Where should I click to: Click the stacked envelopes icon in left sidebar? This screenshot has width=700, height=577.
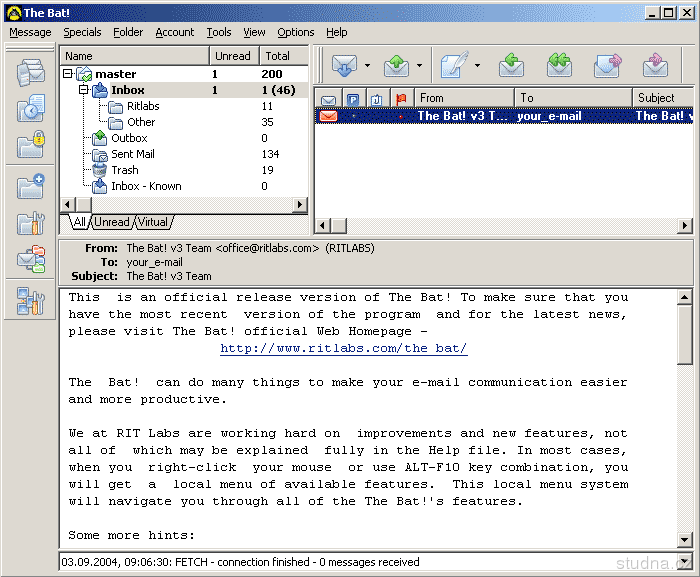click(30, 73)
